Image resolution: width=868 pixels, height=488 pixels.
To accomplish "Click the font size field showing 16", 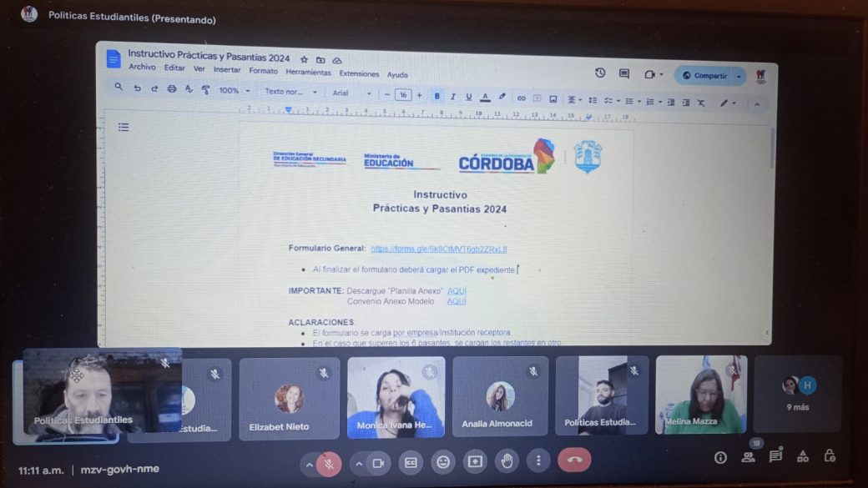I will click(x=403, y=95).
